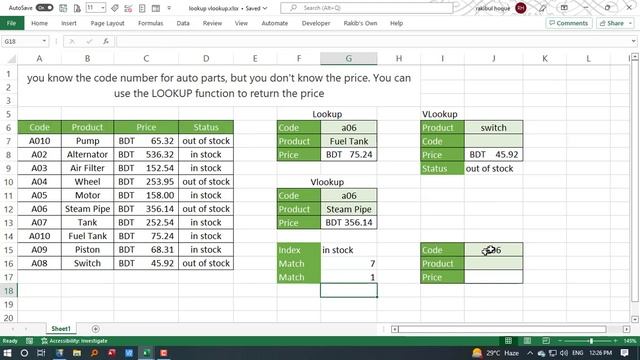Click the vertical scrollbar up arrow

[635, 57]
